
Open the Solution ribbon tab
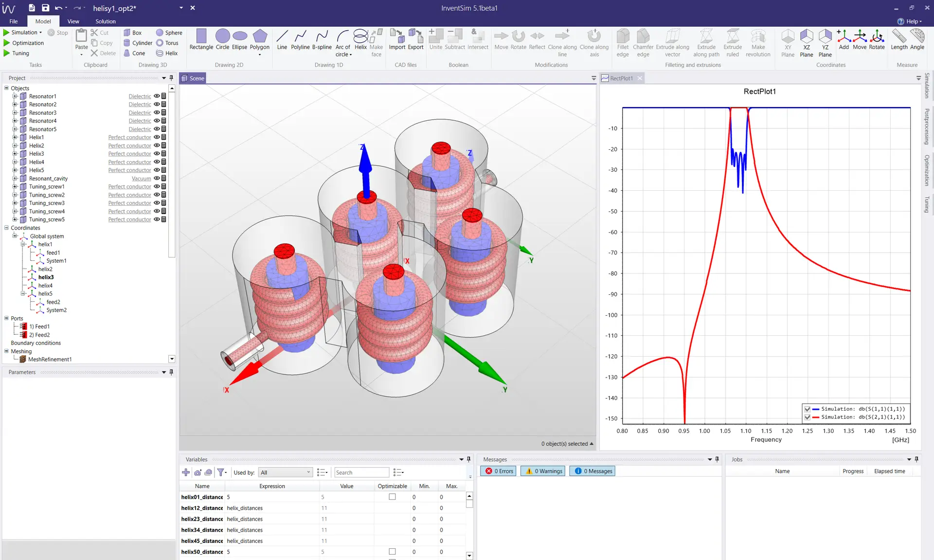point(105,21)
